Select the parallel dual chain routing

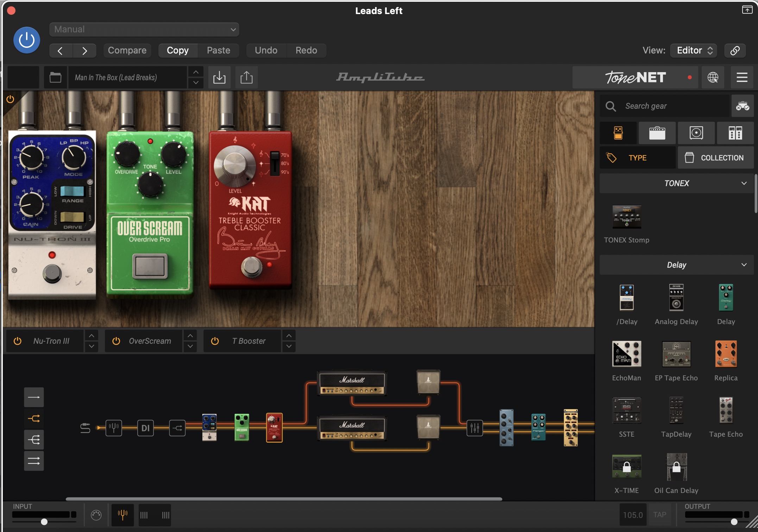point(34,461)
